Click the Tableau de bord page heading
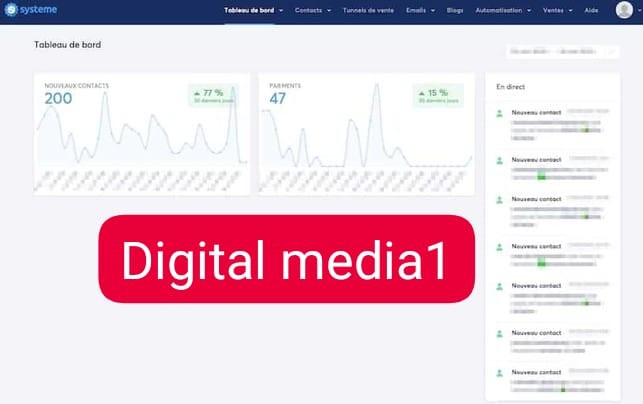Viewport: 643px width, 404px height. tap(67, 45)
